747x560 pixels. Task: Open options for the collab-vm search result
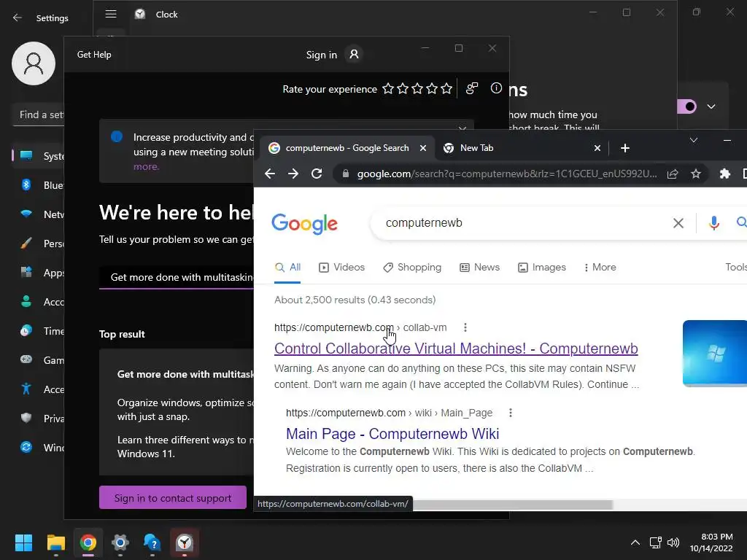coord(465,327)
